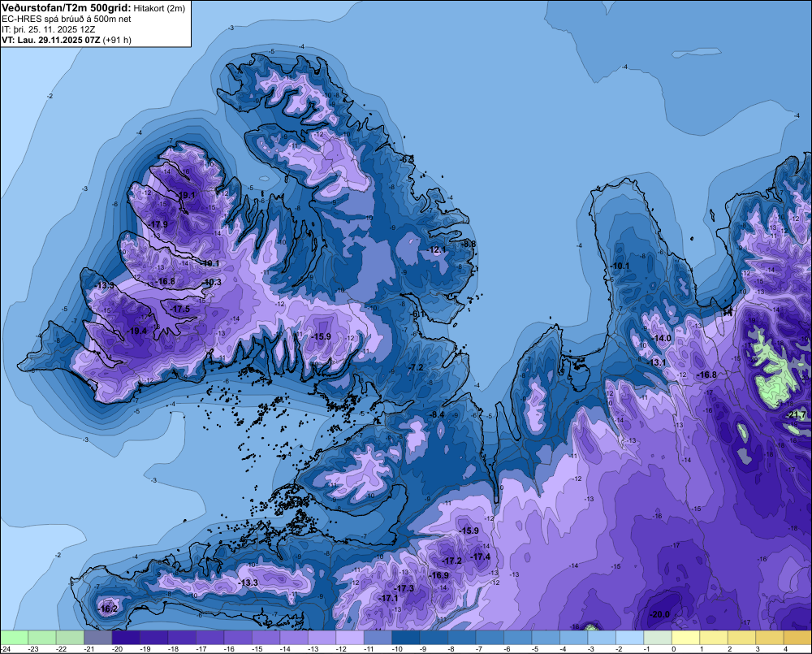Click light yellow legend swatch between 0 and 1
812x654 pixels.
[685, 637]
